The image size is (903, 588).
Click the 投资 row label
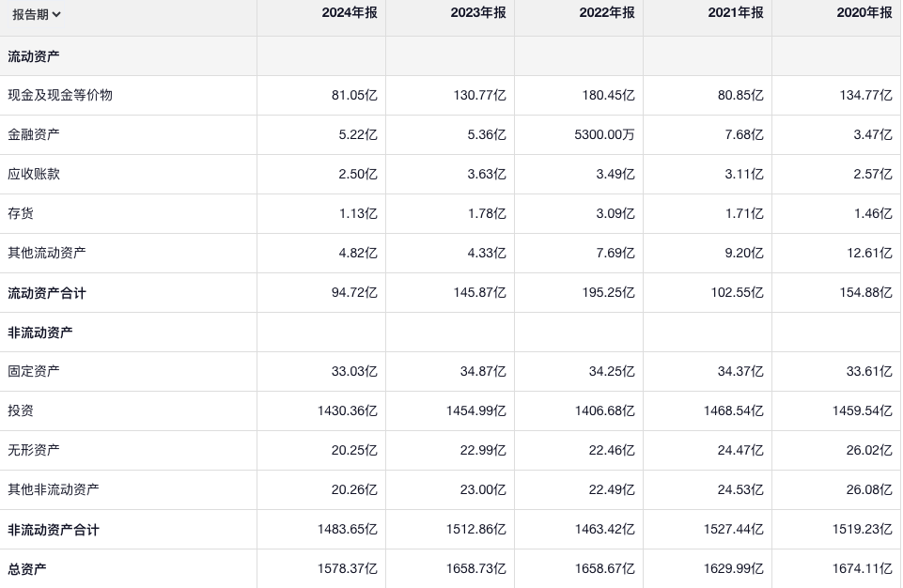click(x=21, y=410)
